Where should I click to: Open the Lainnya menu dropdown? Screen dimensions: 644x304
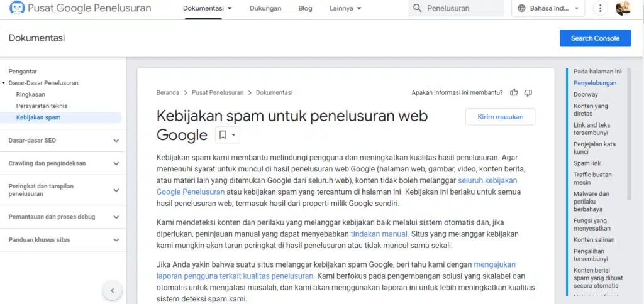345,9
